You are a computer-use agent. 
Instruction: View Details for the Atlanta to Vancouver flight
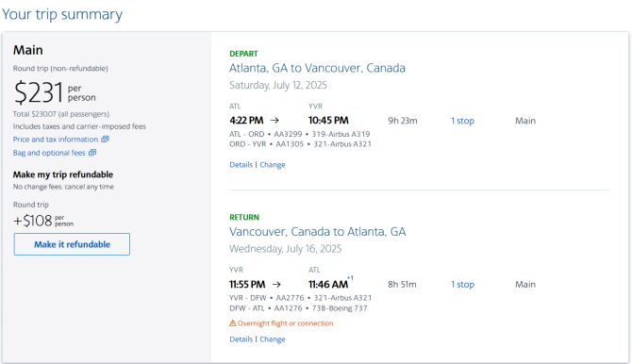click(241, 165)
